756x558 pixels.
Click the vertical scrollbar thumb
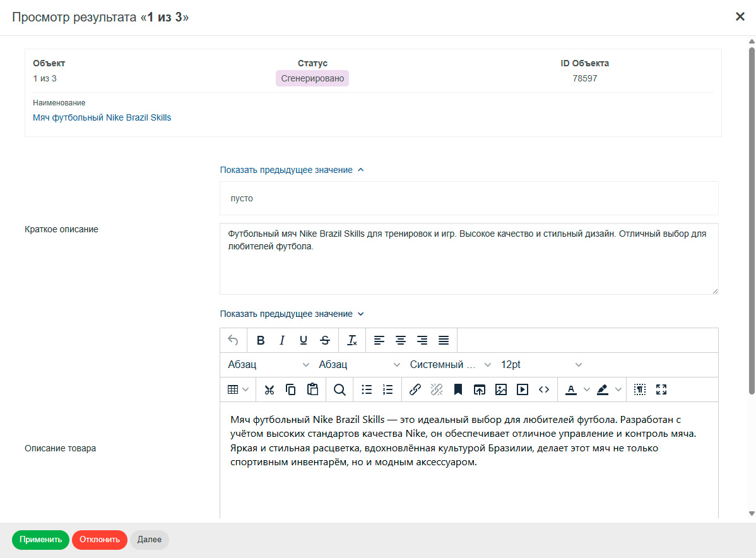point(751,220)
